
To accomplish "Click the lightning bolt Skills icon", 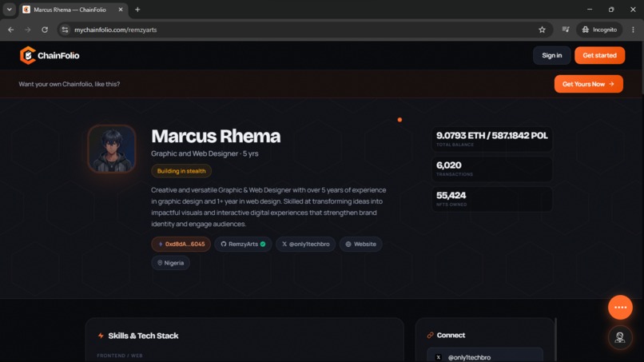I will point(101,336).
